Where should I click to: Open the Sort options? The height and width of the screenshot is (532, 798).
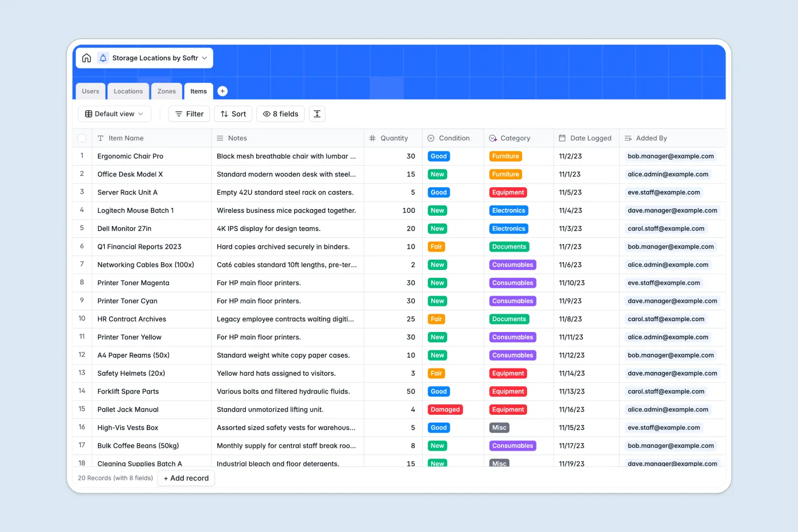(233, 114)
